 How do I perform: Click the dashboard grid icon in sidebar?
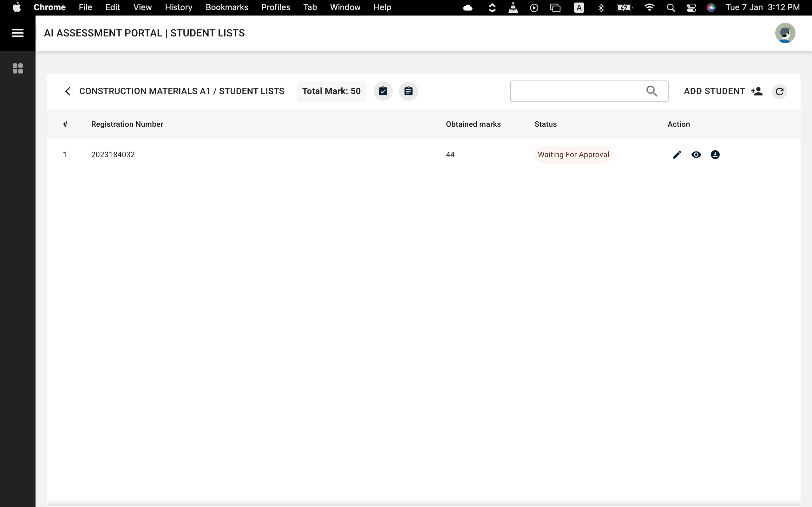(x=17, y=68)
